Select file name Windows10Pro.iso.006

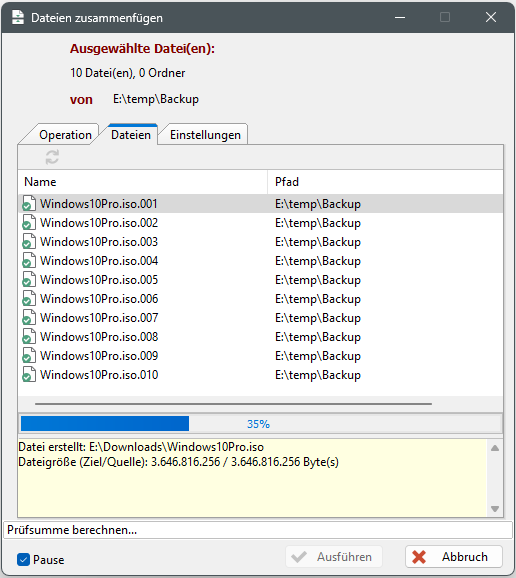99,299
